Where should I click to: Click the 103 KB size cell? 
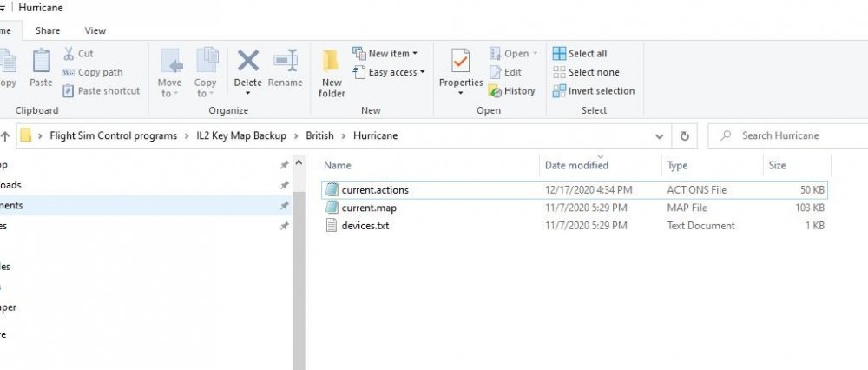click(x=809, y=208)
